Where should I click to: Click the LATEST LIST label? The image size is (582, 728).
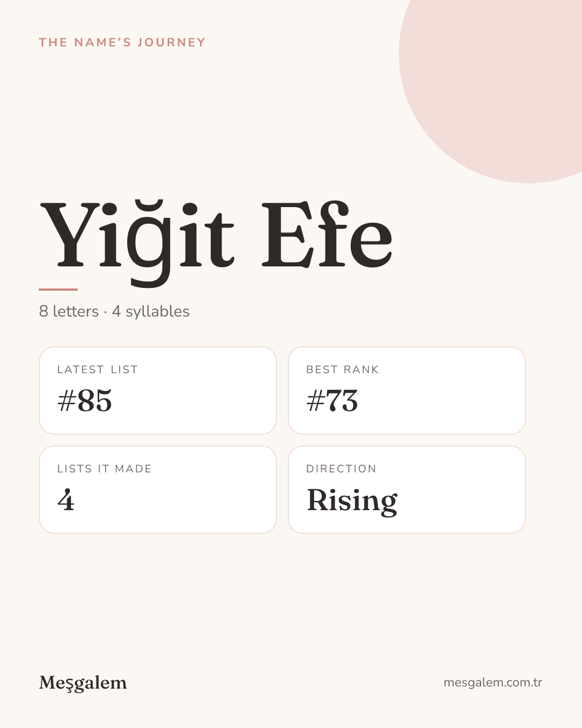[x=98, y=369]
